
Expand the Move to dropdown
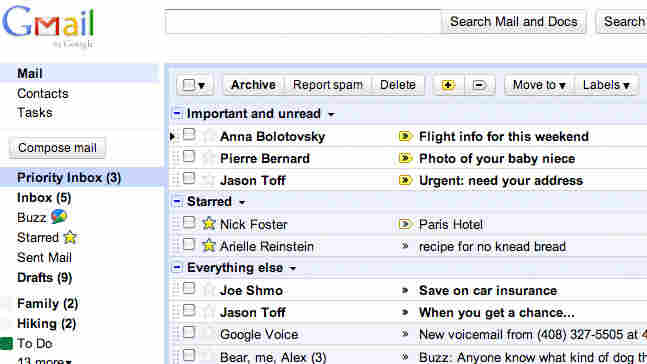coord(539,85)
